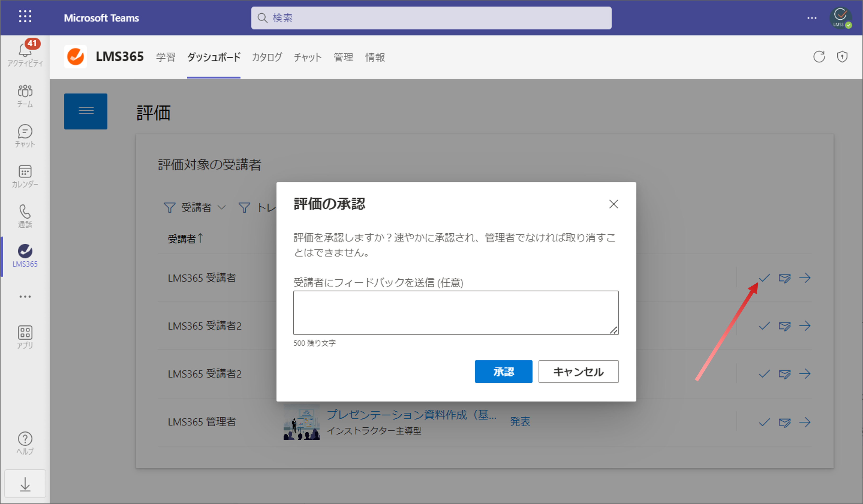
Task: Open the user profile avatar
Action: point(841,18)
